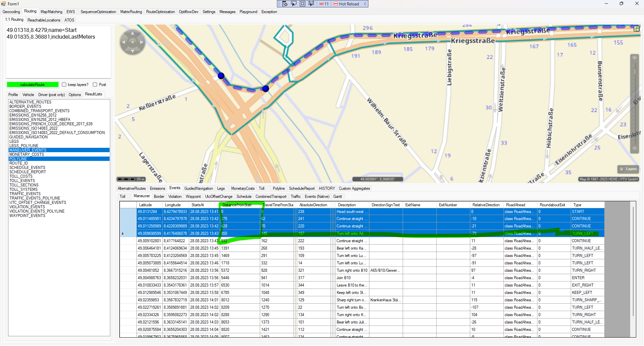Open the Live Visual Tree debug icon
The image size is (644, 346).
tap(285, 4)
